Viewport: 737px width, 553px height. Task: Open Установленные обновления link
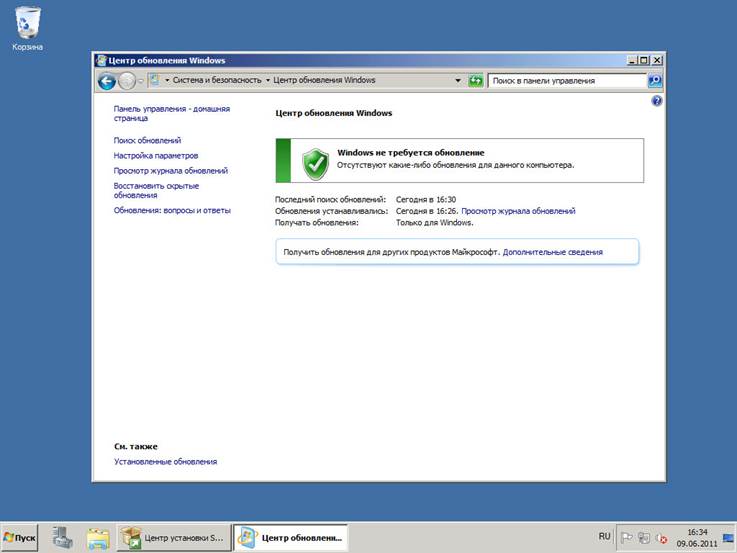pos(165,462)
